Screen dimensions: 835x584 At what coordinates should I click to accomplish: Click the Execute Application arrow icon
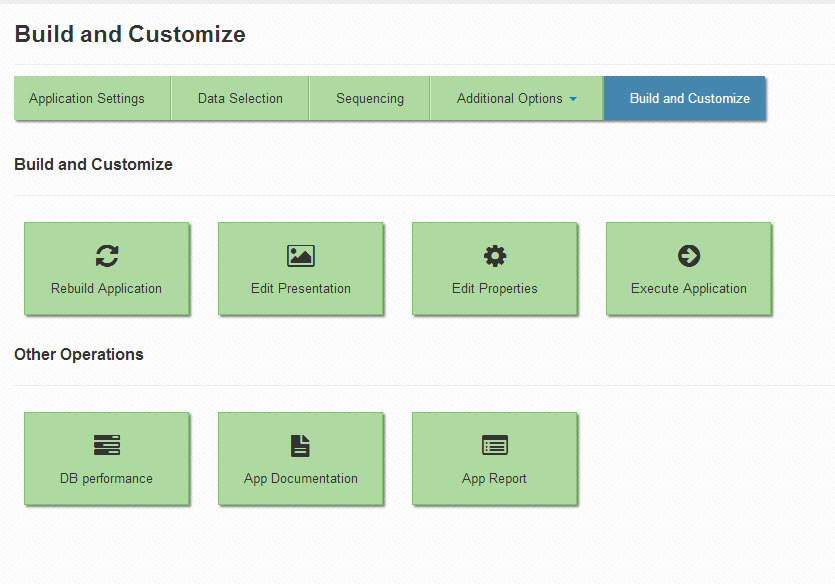(689, 256)
